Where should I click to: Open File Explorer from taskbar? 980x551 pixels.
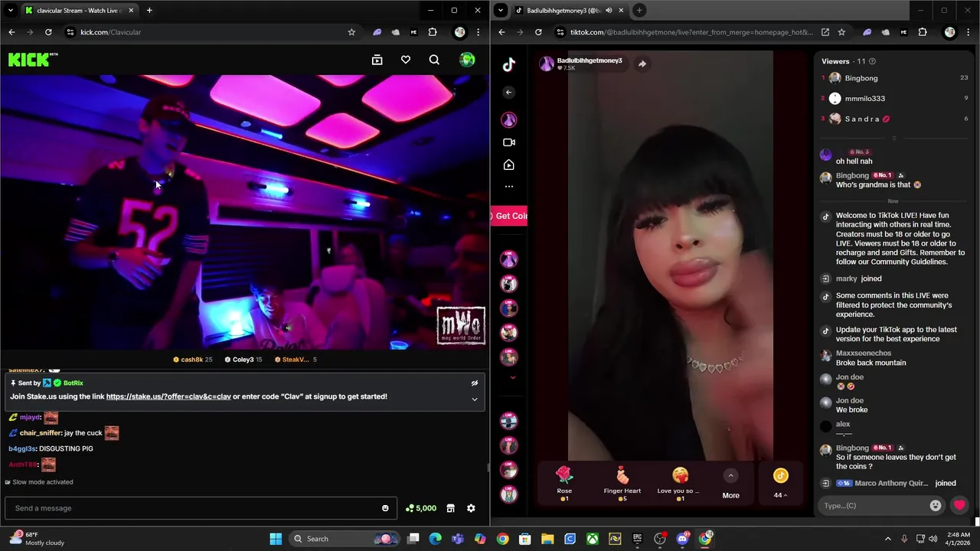(547, 539)
